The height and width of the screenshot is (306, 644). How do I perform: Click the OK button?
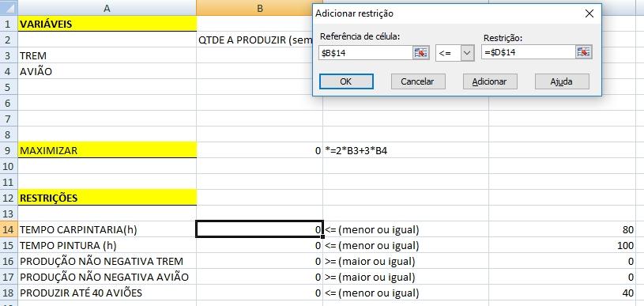(x=346, y=81)
